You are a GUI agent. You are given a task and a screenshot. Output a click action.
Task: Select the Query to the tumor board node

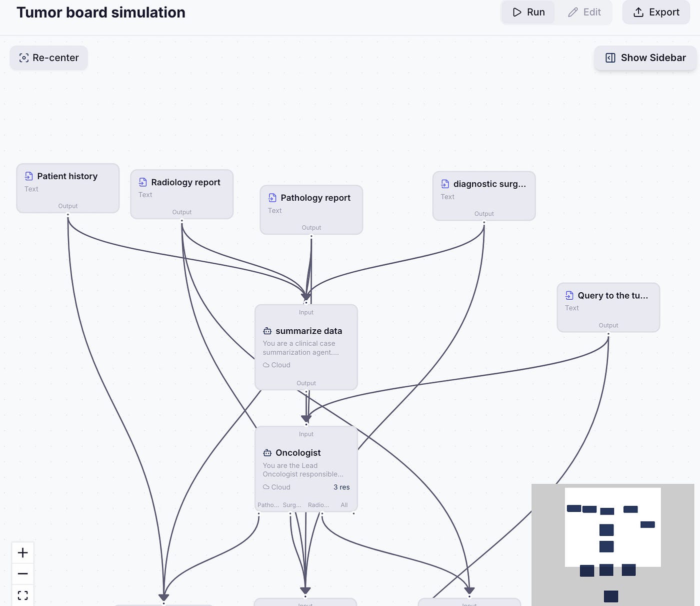[608, 307]
